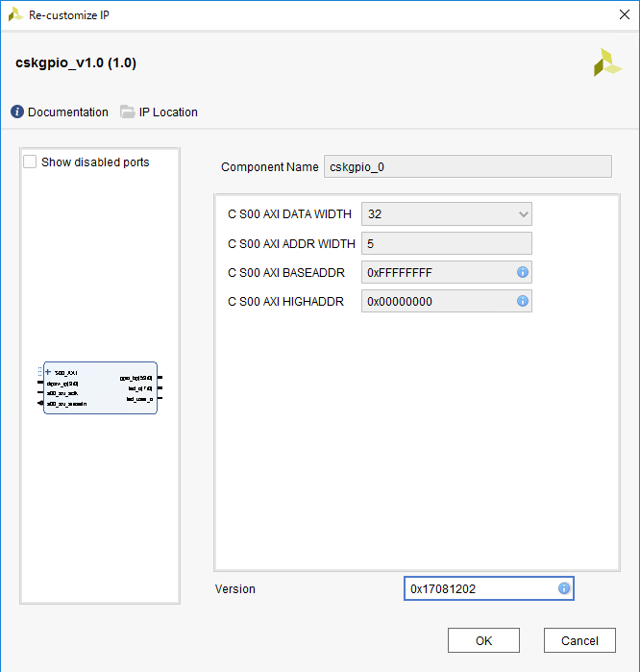Click the IP Location link
640x672 pixels.
click(x=168, y=112)
